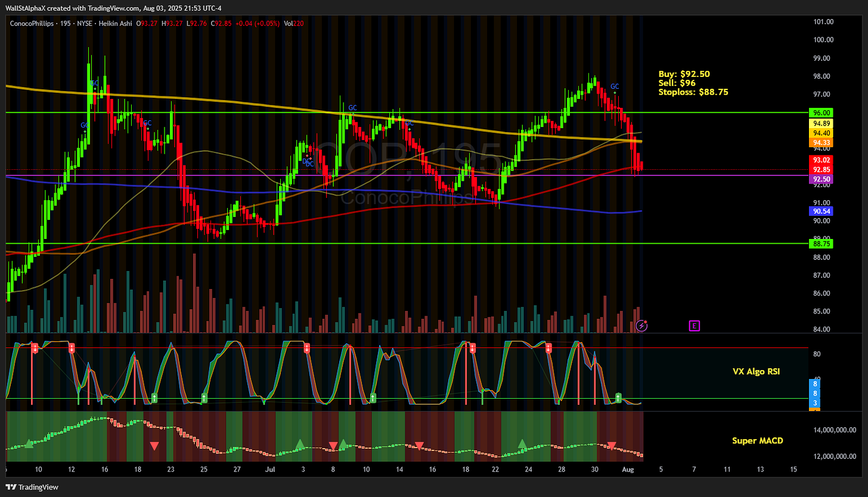This screenshot has height=497, width=868.
Task: Click the TradingView logo at bottom left
Action: tap(32, 487)
